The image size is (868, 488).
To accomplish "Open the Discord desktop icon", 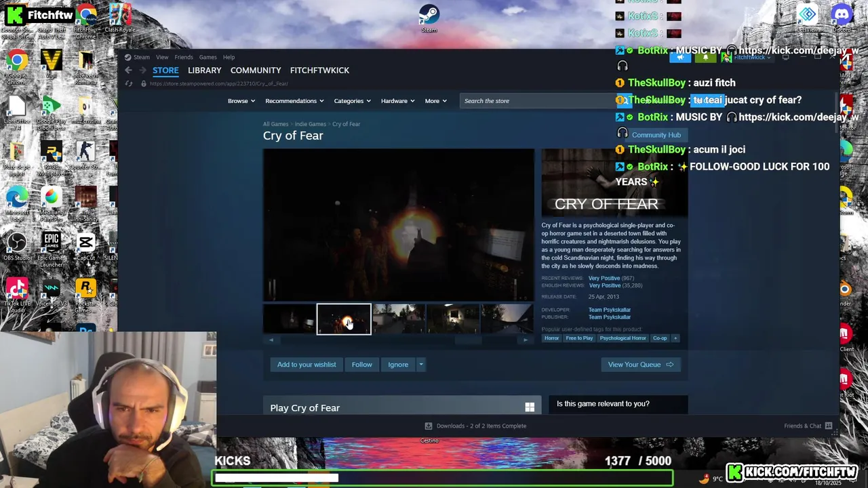I will point(842,18).
